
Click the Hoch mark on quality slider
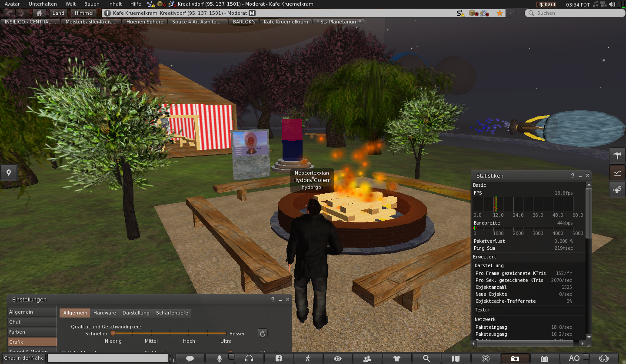(x=189, y=334)
